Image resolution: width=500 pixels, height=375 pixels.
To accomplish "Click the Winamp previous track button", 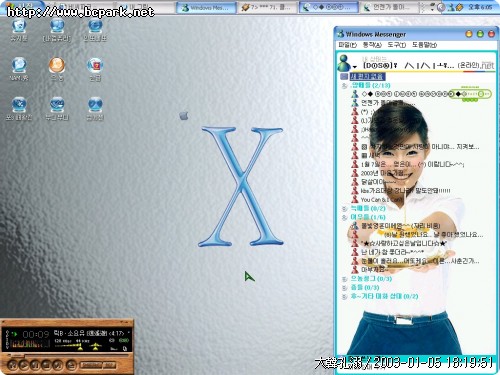I will [13, 365].
